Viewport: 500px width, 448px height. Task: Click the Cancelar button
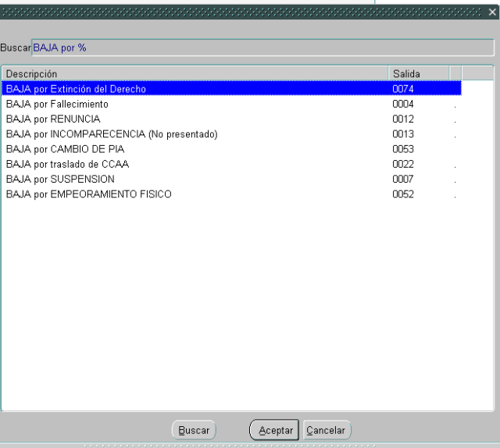(x=327, y=430)
